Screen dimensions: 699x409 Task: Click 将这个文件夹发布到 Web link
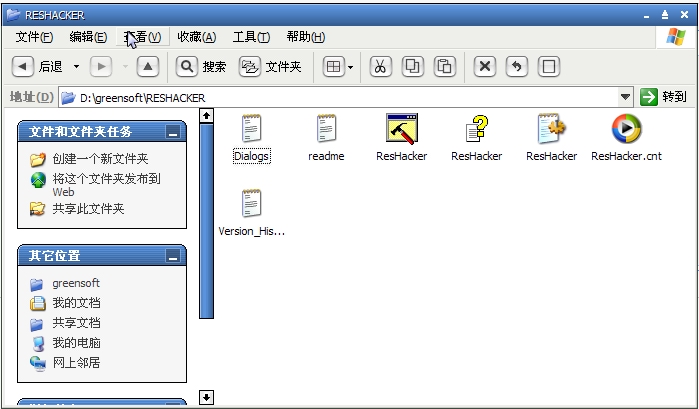(x=107, y=185)
